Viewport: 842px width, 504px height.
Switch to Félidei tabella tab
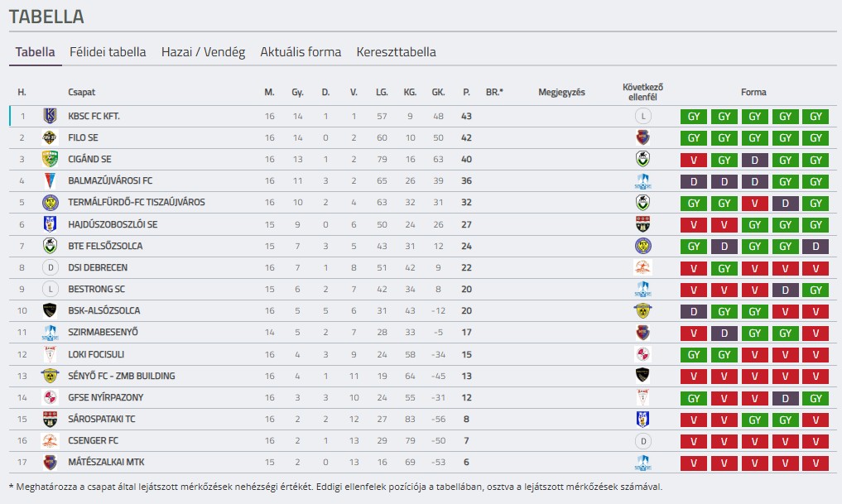pyautogui.click(x=108, y=52)
